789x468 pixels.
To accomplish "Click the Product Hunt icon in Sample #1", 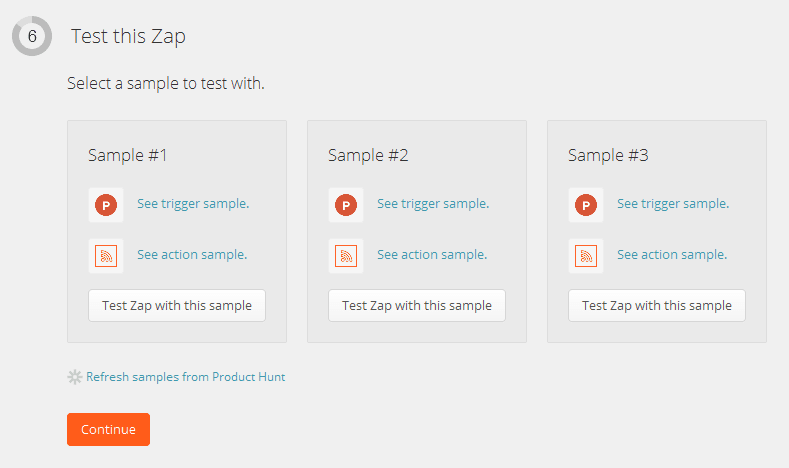I will tap(106, 205).
